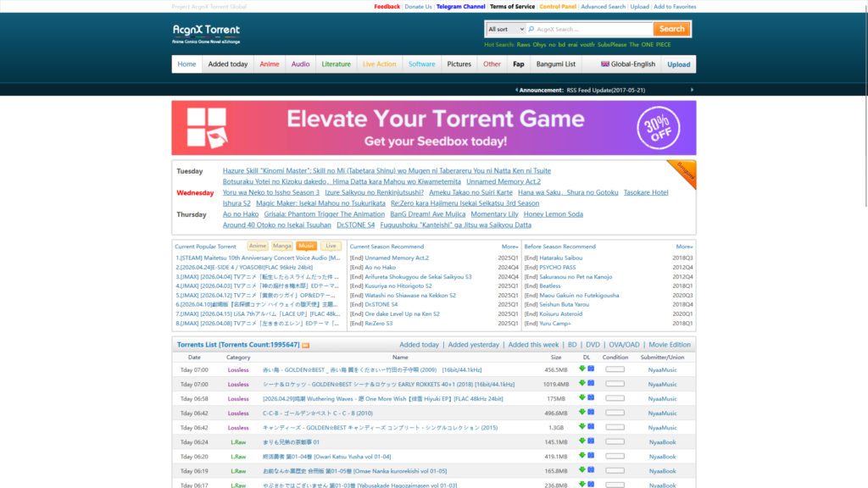Click the RSS feed icon beside Torrents Count
The width and height of the screenshot is (868, 488).
click(305, 345)
